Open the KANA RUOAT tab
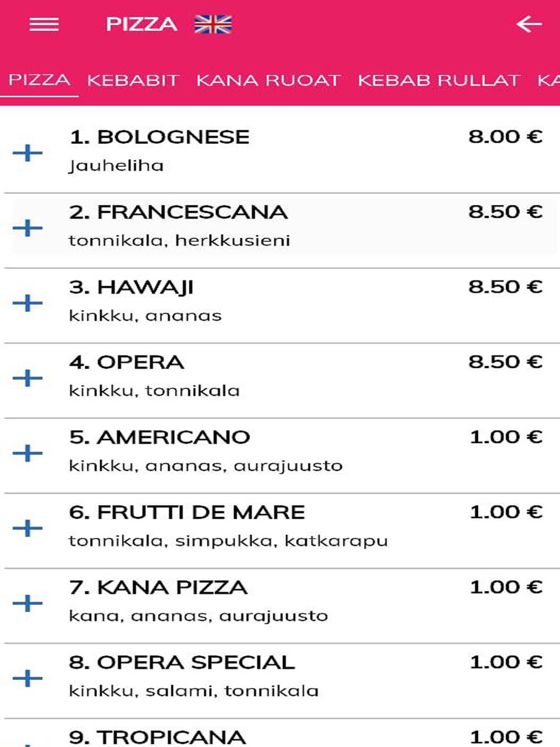The height and width of the screenshot is (747, 560). (268, 80)
